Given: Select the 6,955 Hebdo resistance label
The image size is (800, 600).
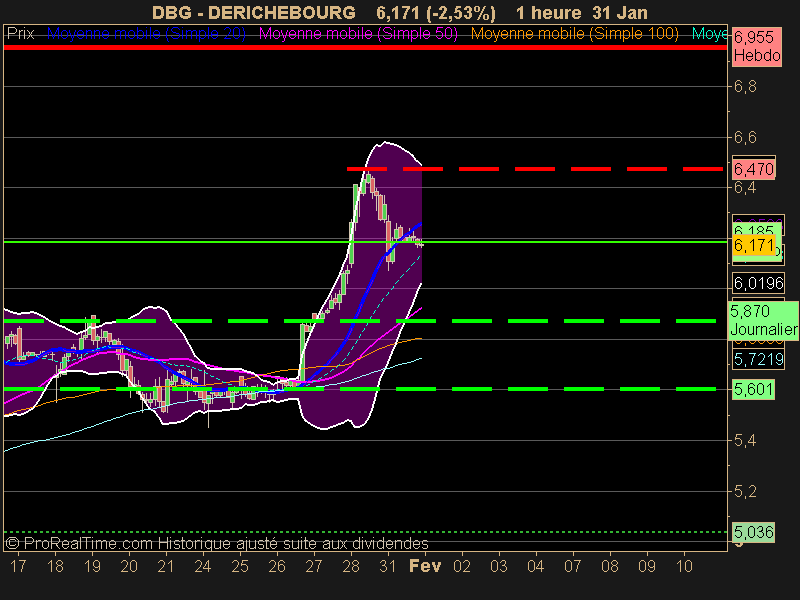Looking at the screenshot, I should (x=757, y=46).
